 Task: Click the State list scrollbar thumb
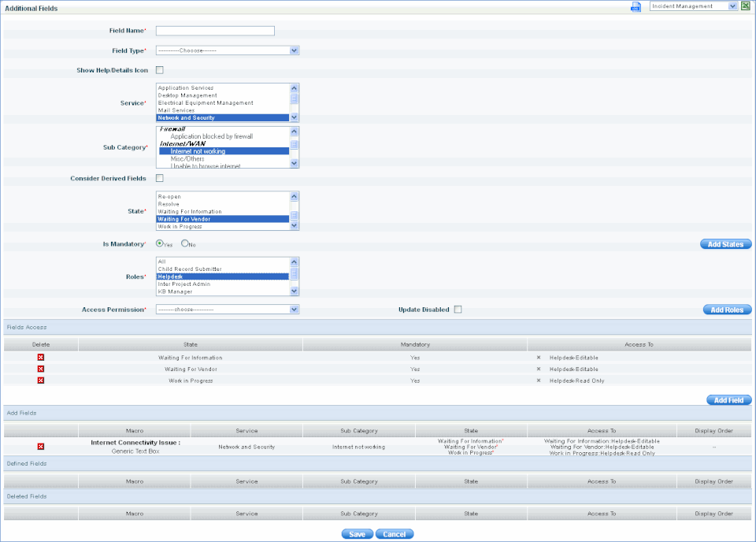[x=294, y=215]
